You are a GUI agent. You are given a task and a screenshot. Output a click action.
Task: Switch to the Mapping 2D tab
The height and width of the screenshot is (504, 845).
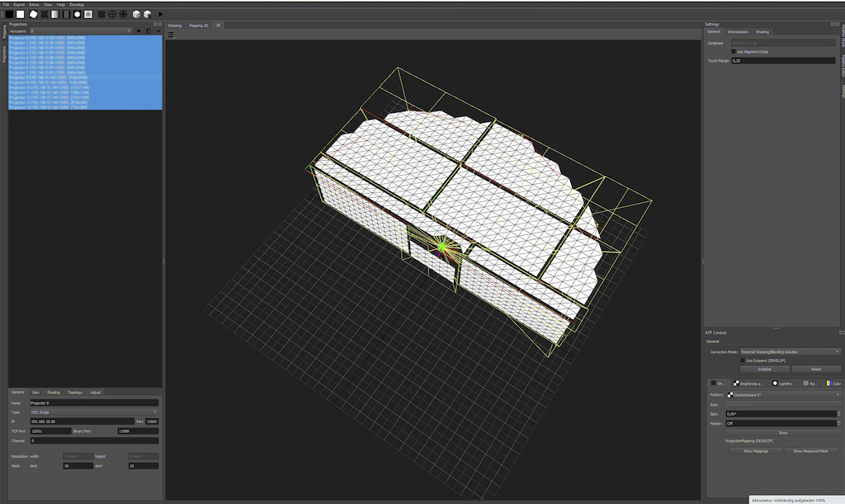tap(199, 26)
